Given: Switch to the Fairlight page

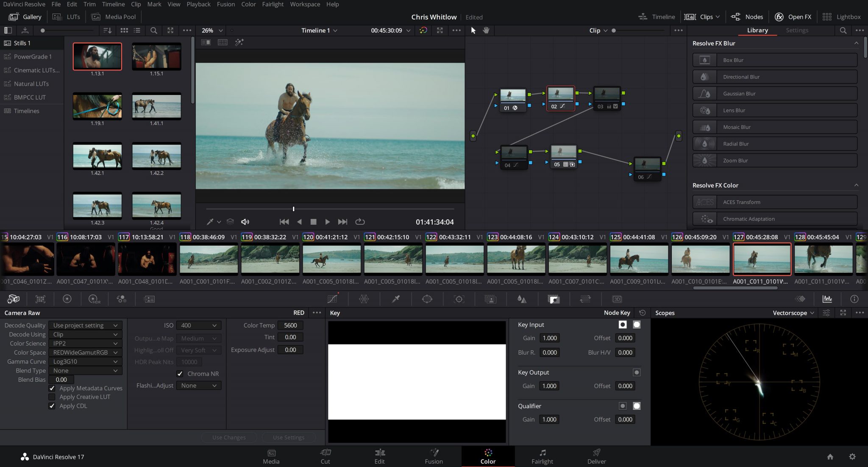Looking at the screenshot, I should coord(542,456).
